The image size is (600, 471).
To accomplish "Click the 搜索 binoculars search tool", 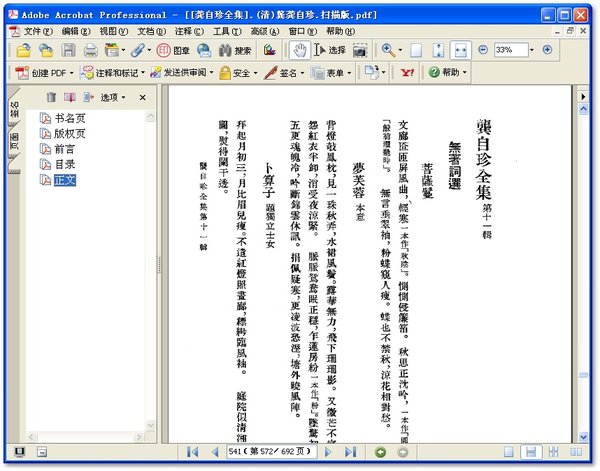I will click(x=235, y=50).
